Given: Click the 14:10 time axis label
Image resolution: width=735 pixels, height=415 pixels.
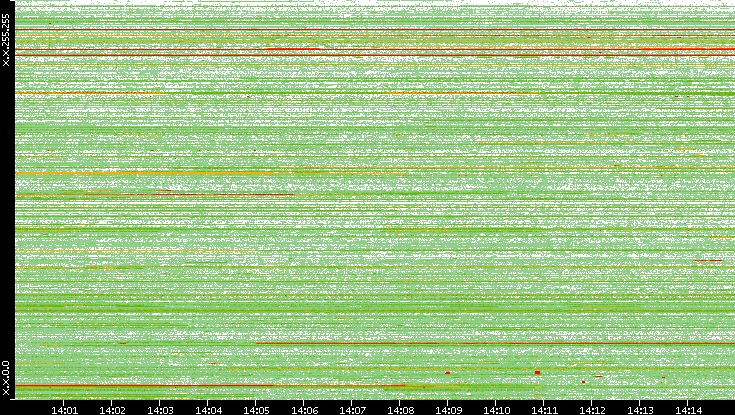Looking at the screenshot, I should coord(496,410).
